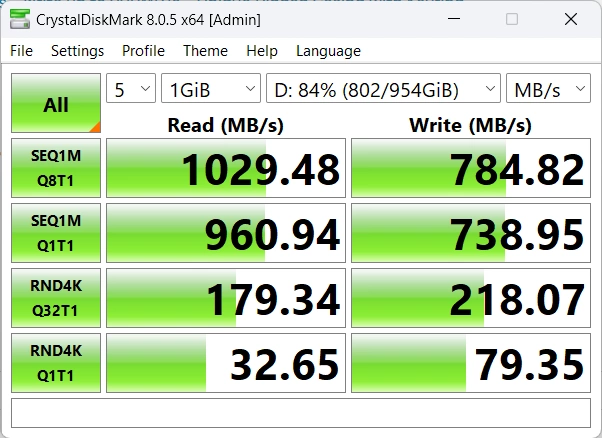The height and width of the screenshot is (438, 602).
Task: Open the drive D: selection dropdown
Action: click(x=383, y=89)
